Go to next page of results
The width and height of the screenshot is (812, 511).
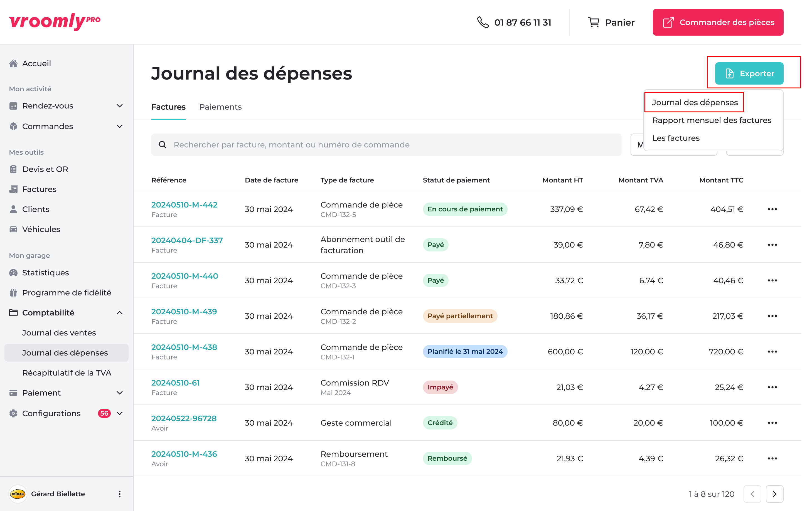point(774,494)
